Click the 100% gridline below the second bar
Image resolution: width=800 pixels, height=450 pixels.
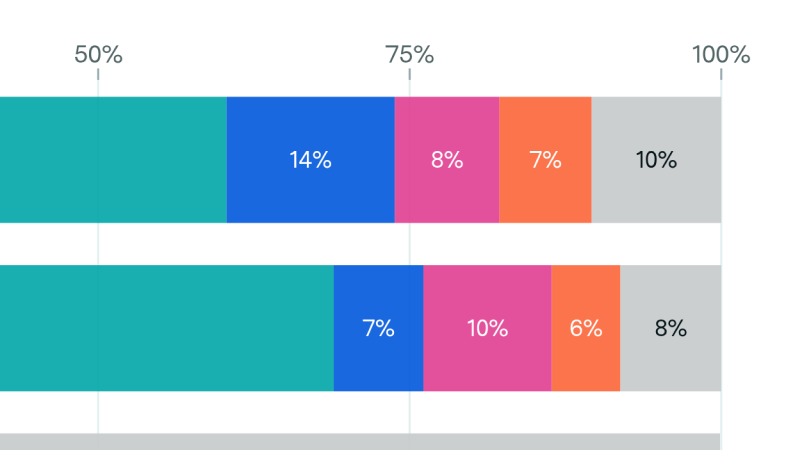click(721, 412)
